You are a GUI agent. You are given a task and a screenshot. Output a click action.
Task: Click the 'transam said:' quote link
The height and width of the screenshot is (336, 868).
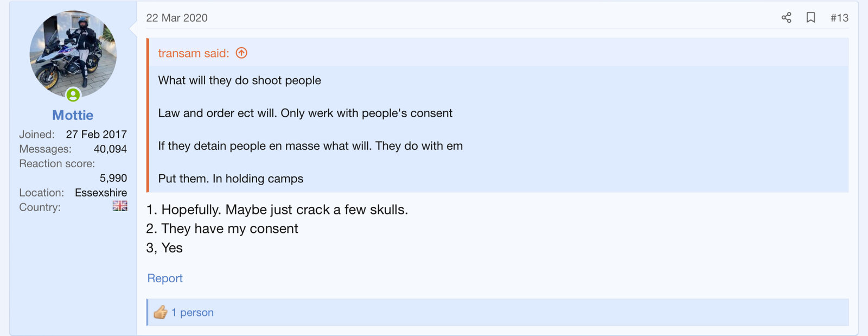pos(194,53)
